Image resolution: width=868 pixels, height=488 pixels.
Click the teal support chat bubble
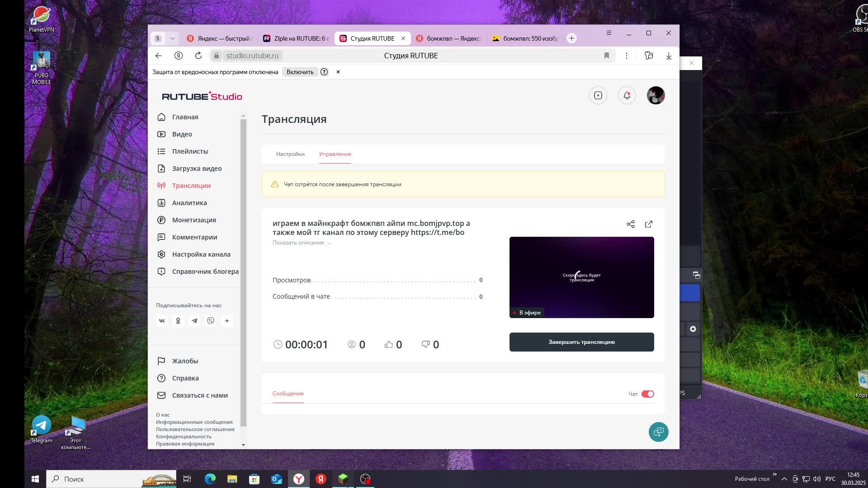click(658, 432)
